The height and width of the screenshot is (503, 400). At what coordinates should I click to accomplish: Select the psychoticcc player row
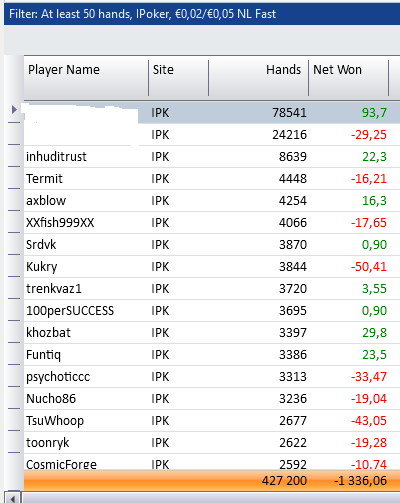pos(212,377)
